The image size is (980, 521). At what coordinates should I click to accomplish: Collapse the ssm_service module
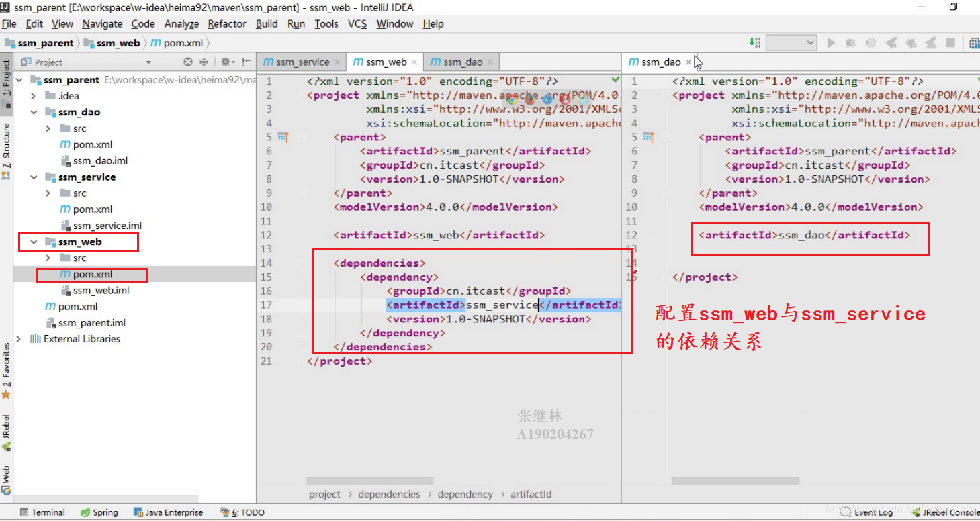[34, 177]
